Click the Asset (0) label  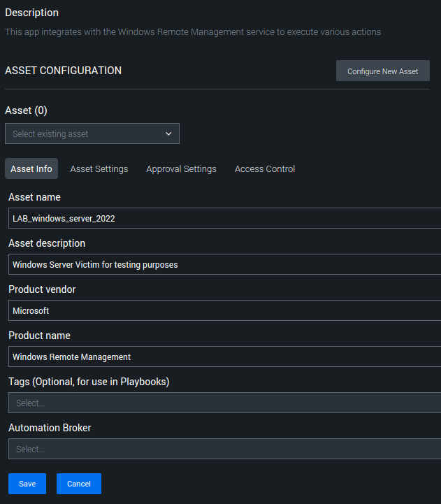(26, 110)
